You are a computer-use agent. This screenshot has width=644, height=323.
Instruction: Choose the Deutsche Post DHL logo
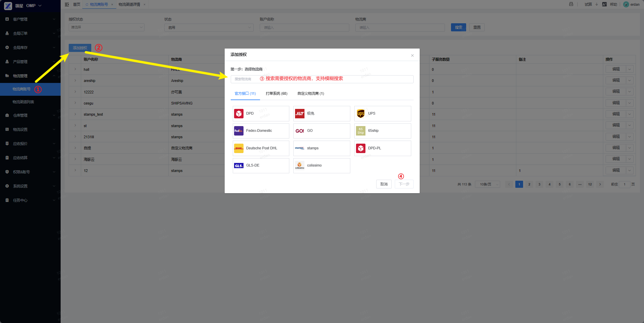(239, 148)
